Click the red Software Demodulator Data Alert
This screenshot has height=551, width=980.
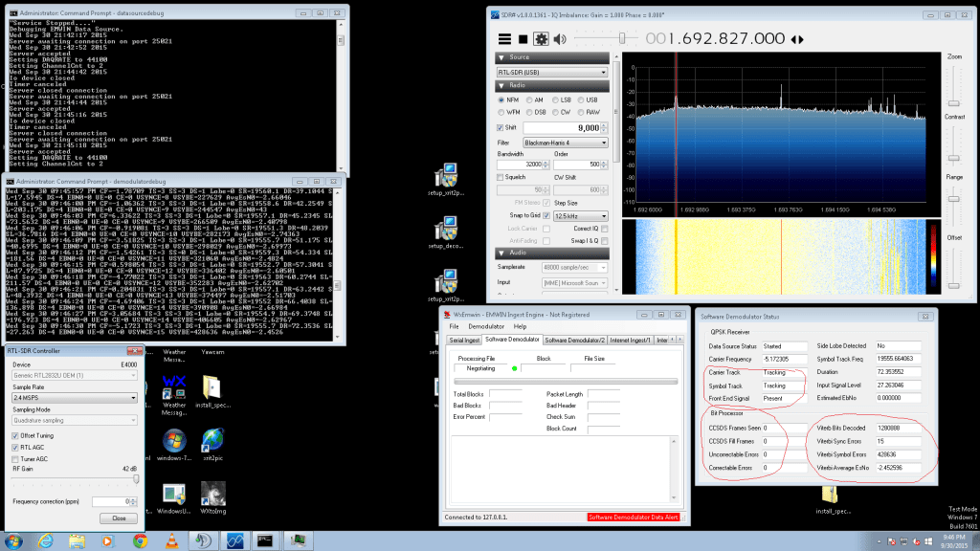[634, 518]
